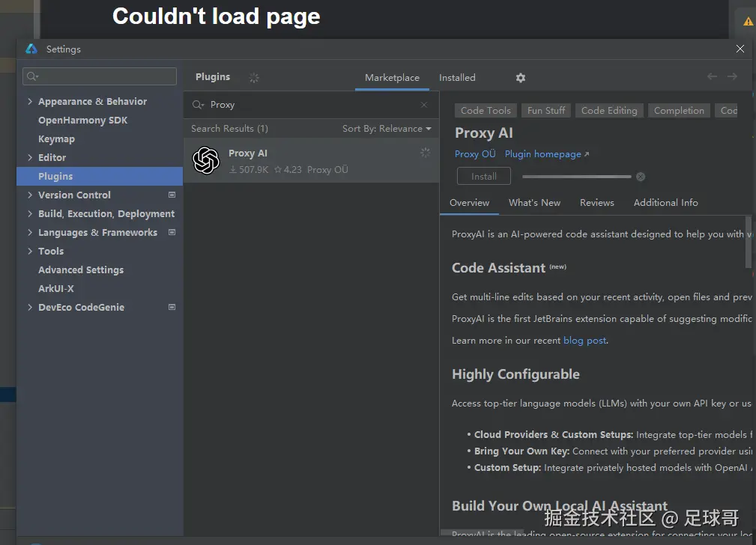756x545 pixels.
Task: Navigate forward with the right arrow
Action: [732, 76]
